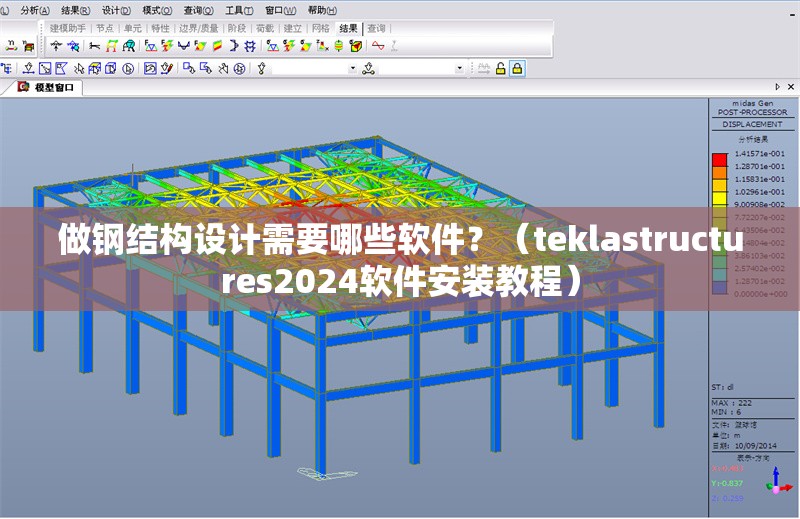Switch to the 荷载 toolbar tab
Image resolution: width=800 pixels, height=519 pixels.
pyautogui.click(x=265, y=29)
